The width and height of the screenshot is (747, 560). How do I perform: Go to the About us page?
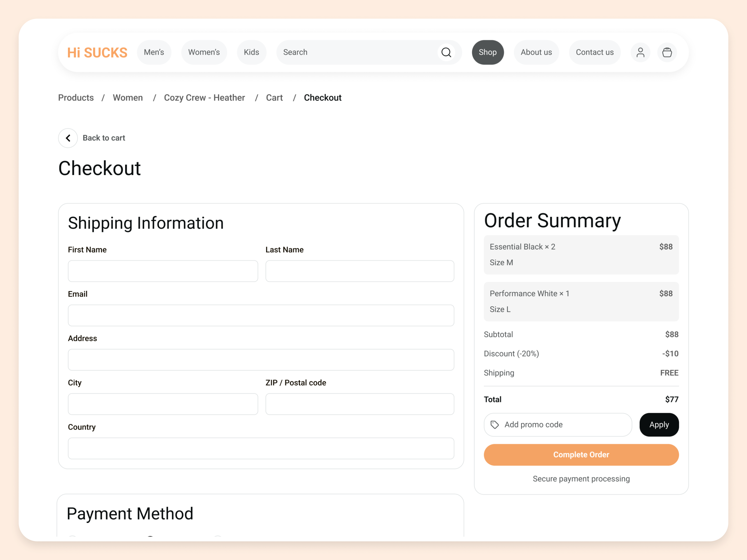click(536, 52)
